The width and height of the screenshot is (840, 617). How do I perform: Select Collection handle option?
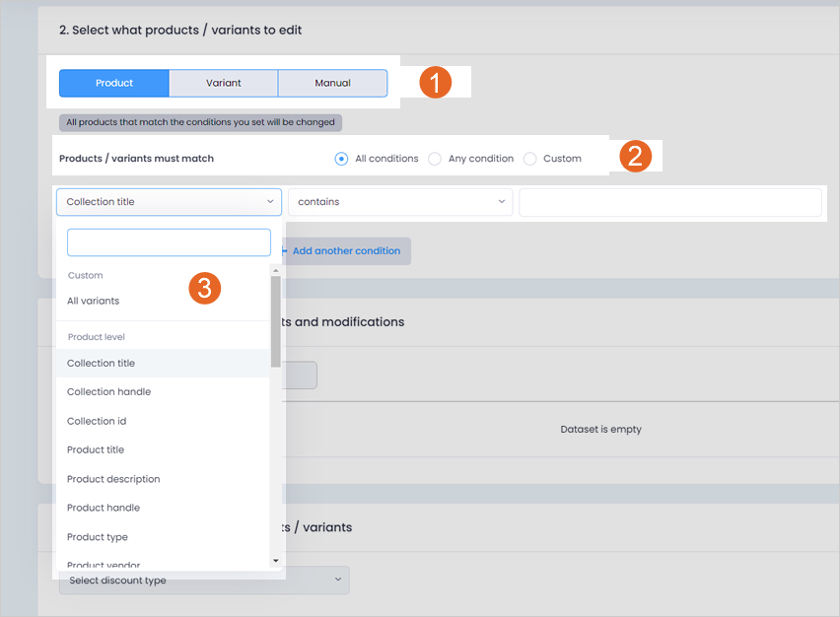point(163,392)
